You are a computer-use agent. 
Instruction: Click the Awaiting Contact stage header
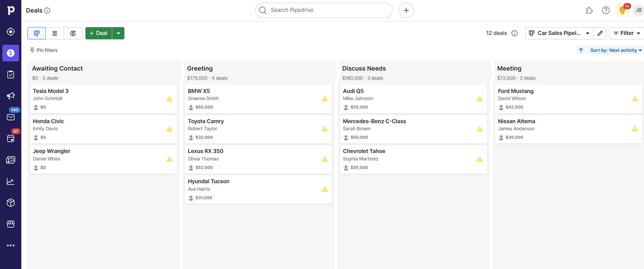[x=57, y=69]
